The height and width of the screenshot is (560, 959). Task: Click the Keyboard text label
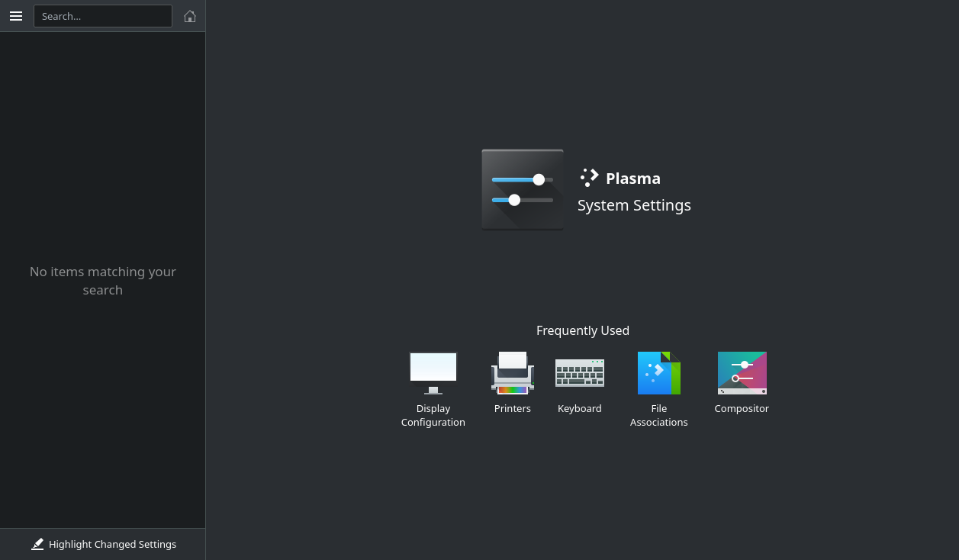click(579, 409)
